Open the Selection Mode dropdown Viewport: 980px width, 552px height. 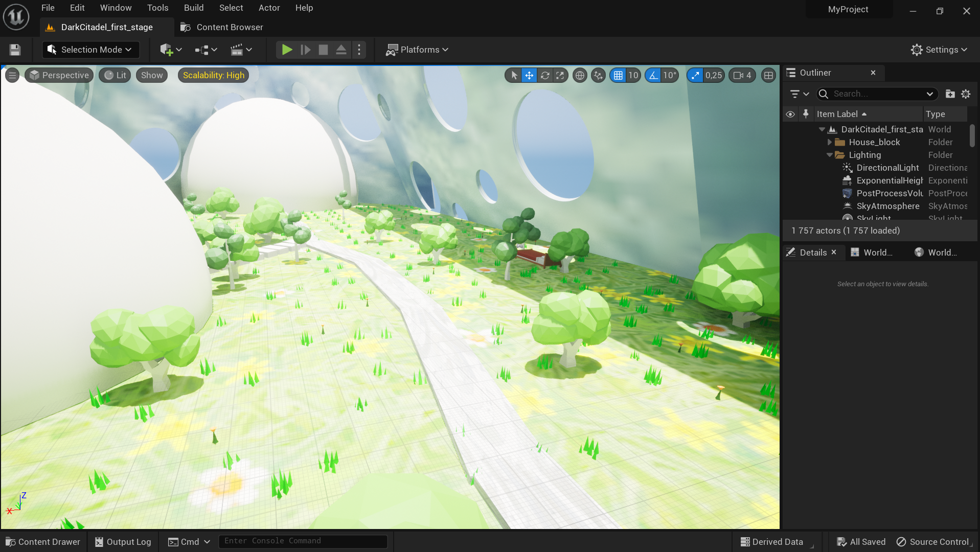pos(90,50)
